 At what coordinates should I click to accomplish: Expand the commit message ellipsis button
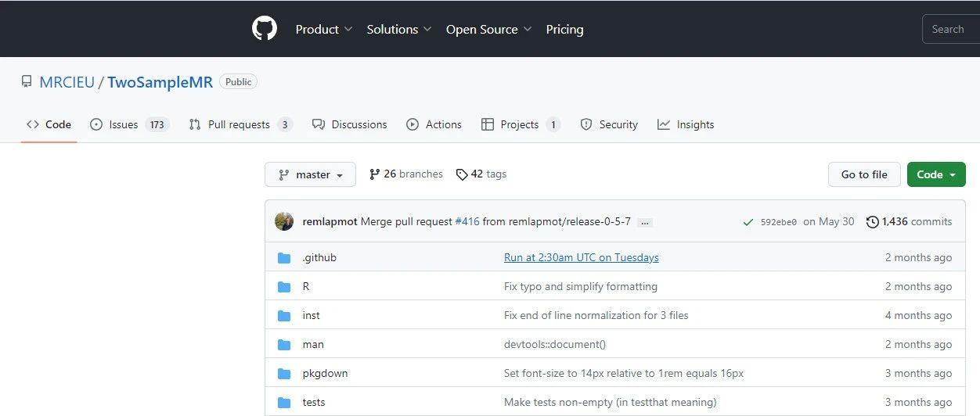point(645,222)
